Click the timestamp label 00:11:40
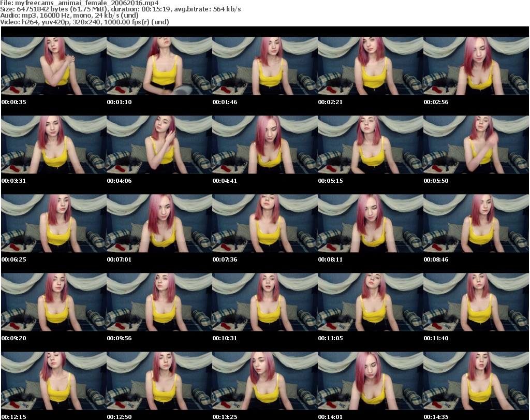The height and width of the screenshot is (420, 530). (x=436, y=338)
